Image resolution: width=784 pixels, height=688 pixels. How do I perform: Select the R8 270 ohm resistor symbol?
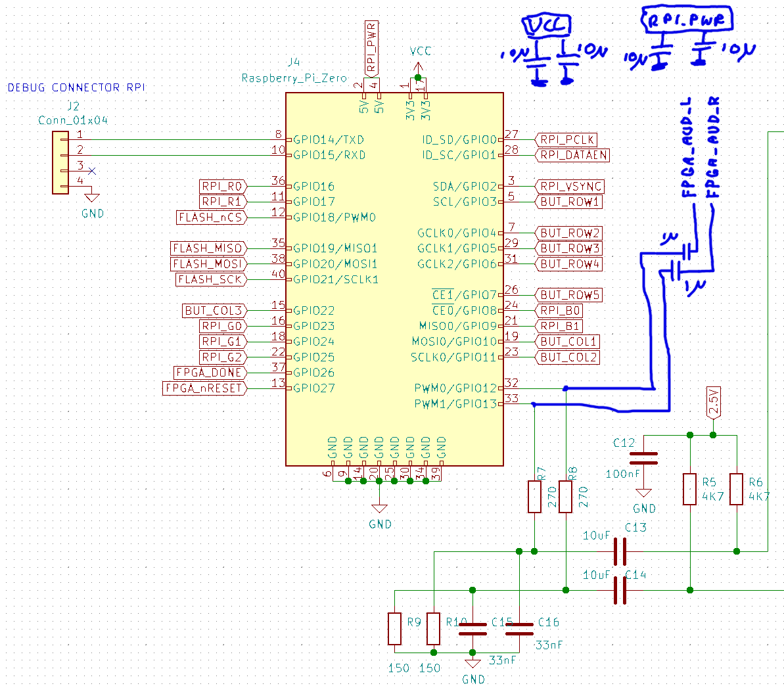coord(566,497)
